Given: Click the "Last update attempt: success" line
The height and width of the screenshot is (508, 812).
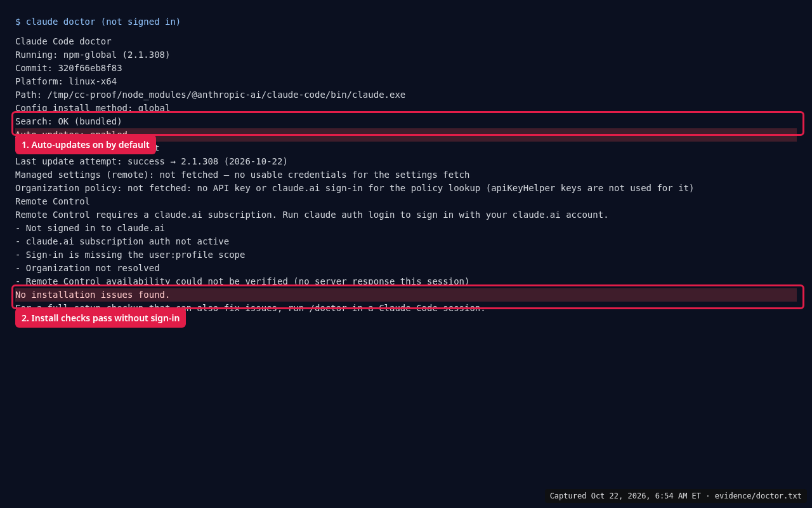Looking at the screenshot, I should pyautogui.click(x=152, y=161).
